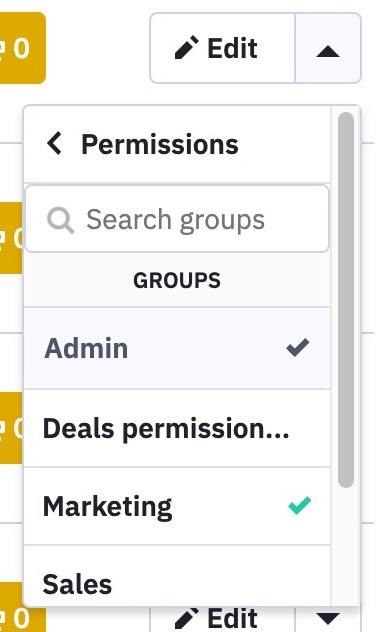The height and width of the screenshot is (632, 381).
Task: Click the bottom yellow badge showing 0
Action: point(23,607)
